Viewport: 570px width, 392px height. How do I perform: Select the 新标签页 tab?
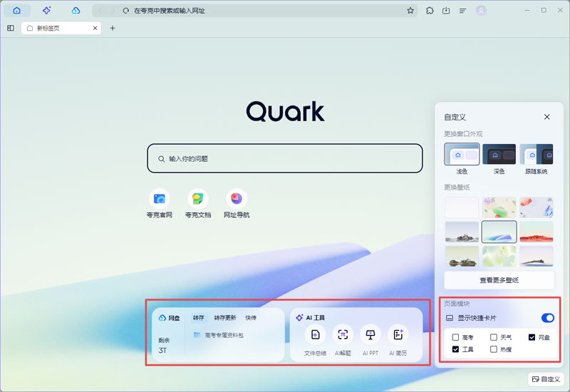[61, 28]
